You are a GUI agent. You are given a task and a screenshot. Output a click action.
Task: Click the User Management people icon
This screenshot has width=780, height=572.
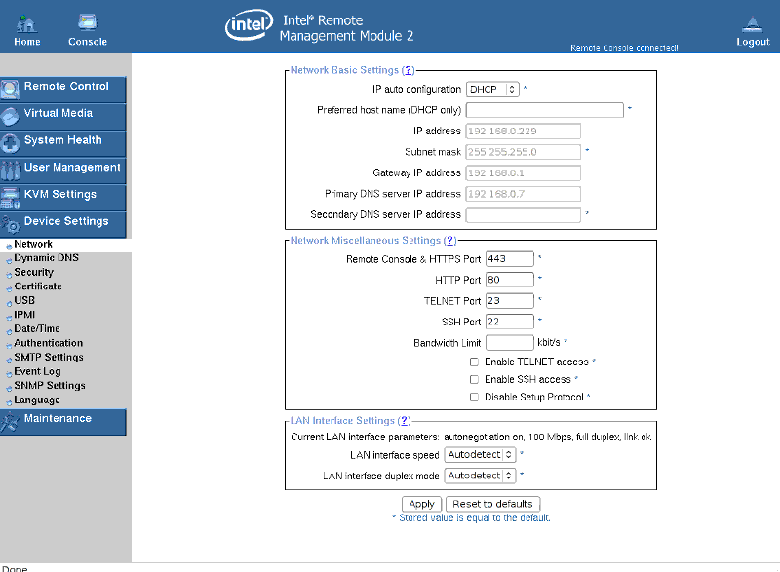(x=10, y=171)
